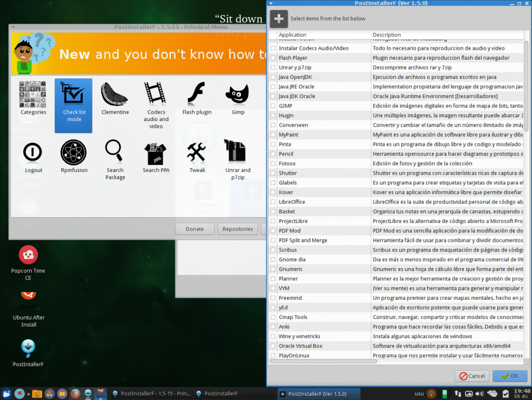This screenshot has height=400, width=532.
Task: Select the Gnumeric entry
Action: pos(290,269)
